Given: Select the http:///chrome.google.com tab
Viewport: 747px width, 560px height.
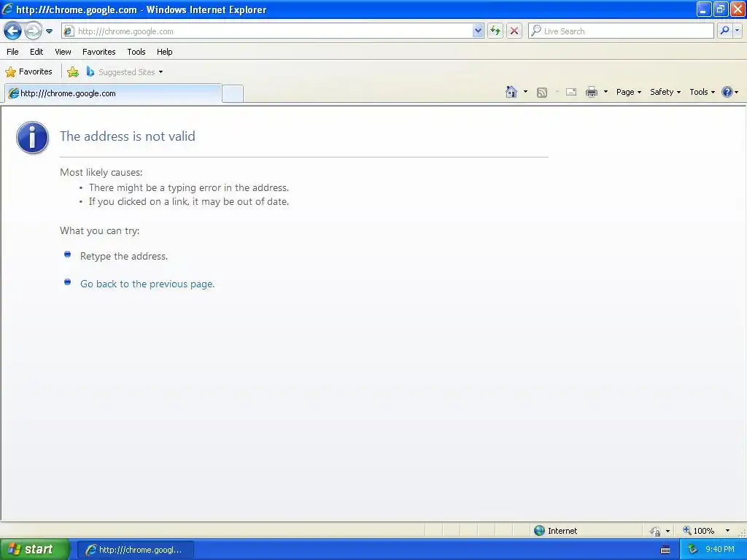Looking at the screenshot, I should coord(113,93).
